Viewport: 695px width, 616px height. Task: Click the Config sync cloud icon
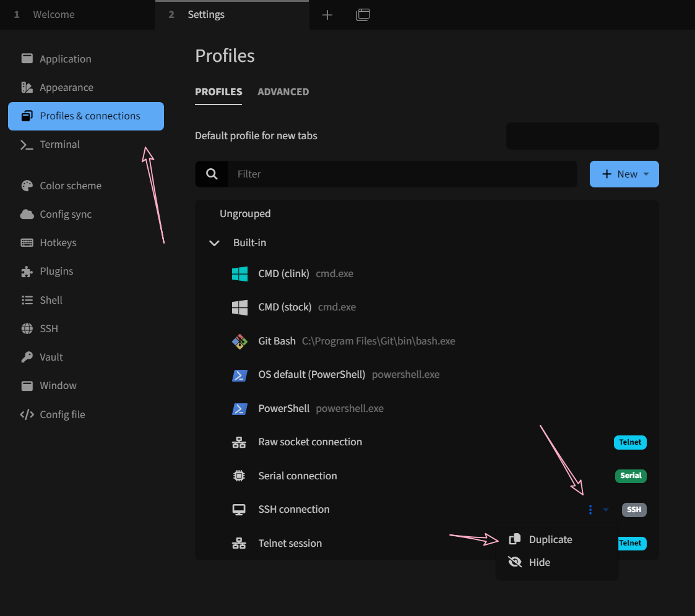27,214
